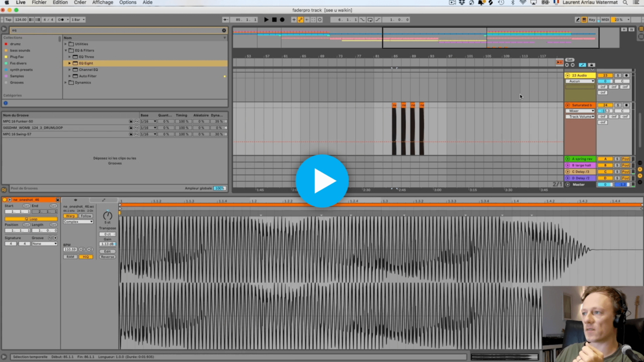
Task: Click the Key map mode button
Action: (592, 19)
